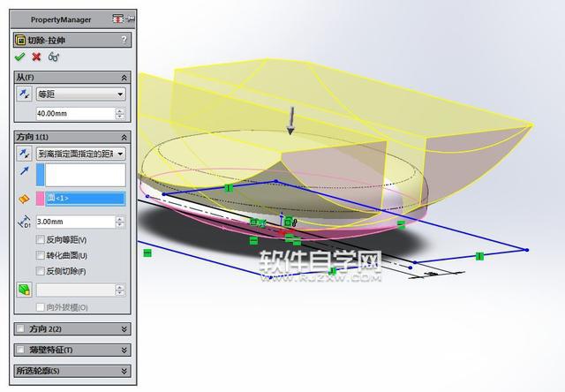
Task: Enable the 反向等距(V) checkbox
Action: point(41,239)
